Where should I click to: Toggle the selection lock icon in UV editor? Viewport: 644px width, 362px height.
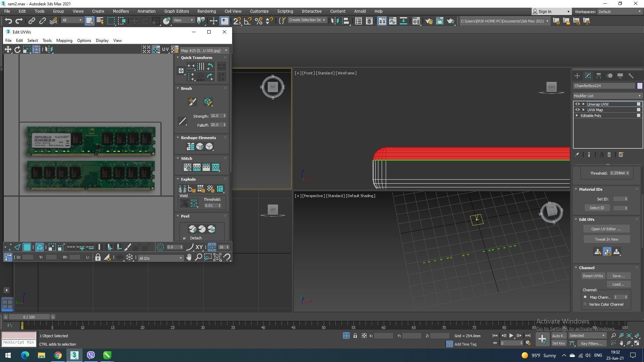(98, 257)
